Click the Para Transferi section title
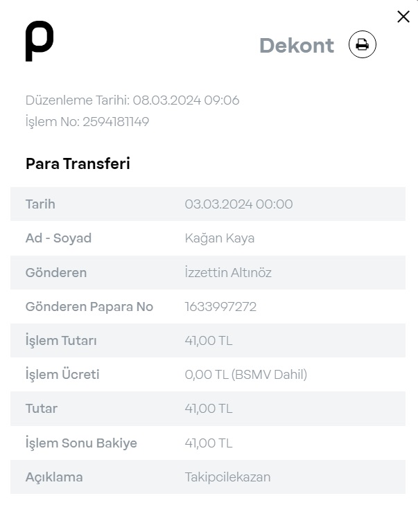This screenshot has height=532, width=418. click(78, 163)
